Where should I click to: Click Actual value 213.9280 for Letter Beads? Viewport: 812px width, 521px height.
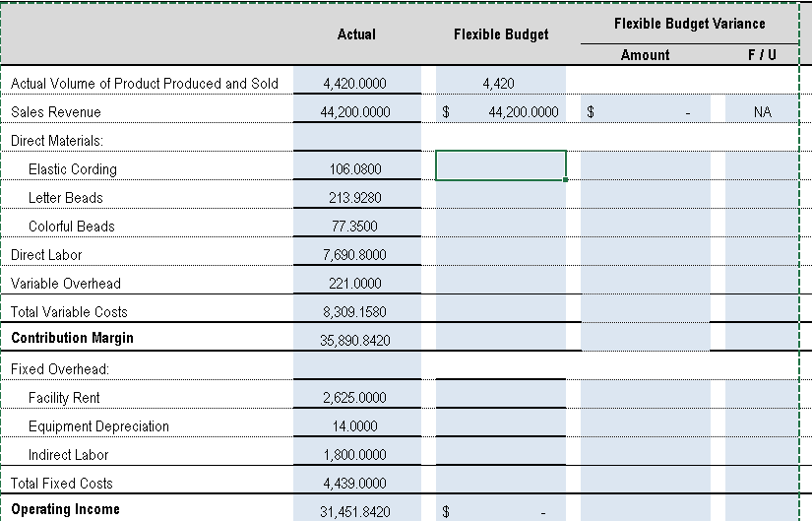pyautogui.click(x=355, y=198)
